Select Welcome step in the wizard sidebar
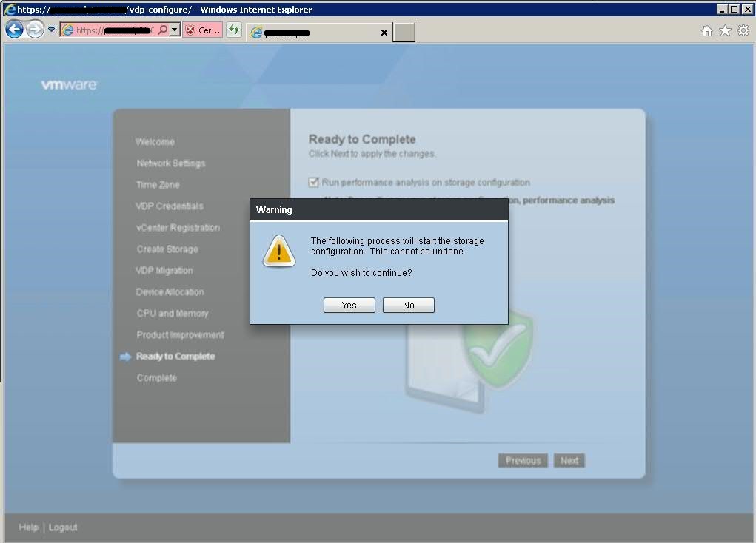The width and height of the screenshot is (756, 543). (x=155, y=141)
